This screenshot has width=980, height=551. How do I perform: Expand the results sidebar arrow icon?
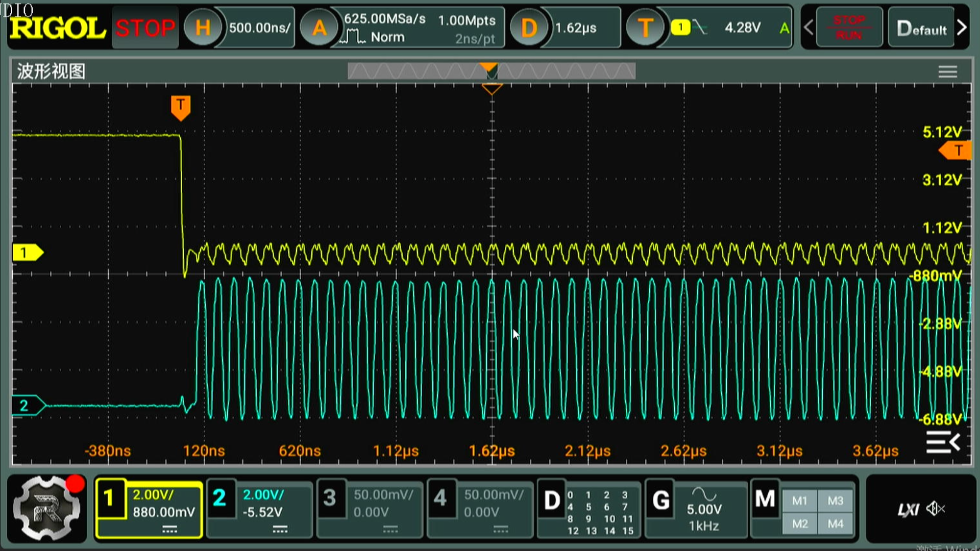tap(943, 442)
